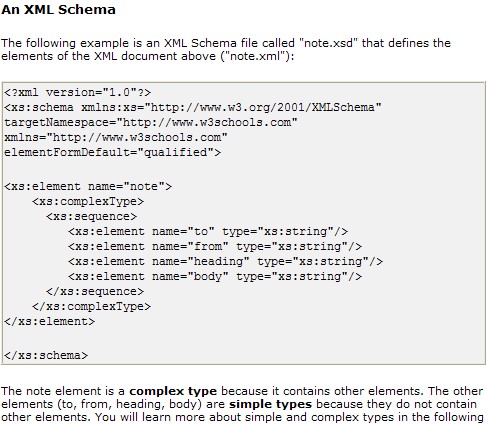489x424 pixels.
Task: Select the targetNamespace attribute line
Action: pos(151,122)
